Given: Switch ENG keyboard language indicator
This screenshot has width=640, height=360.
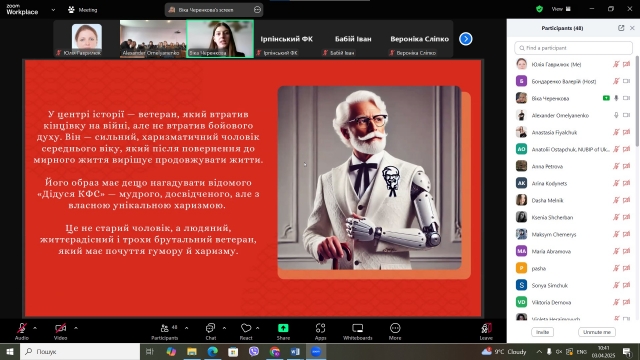Looking at the screenshot, I should click(581, 352).
